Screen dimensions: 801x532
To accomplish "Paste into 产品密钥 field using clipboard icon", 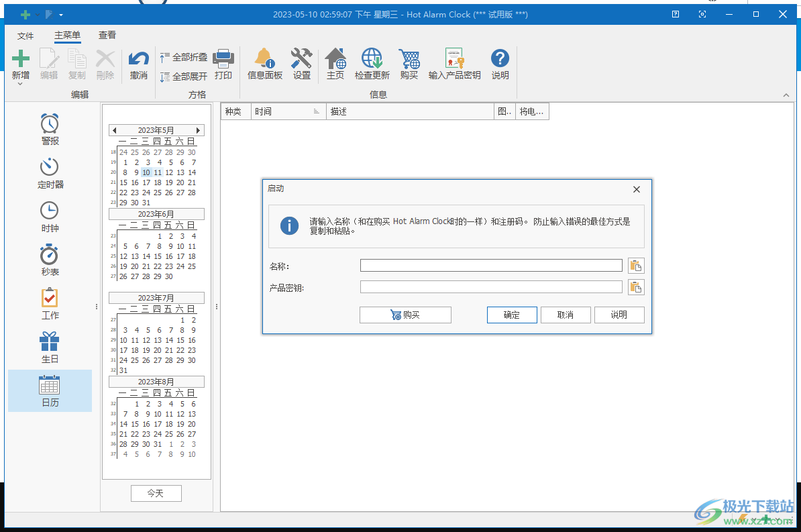I will [636, 287].
